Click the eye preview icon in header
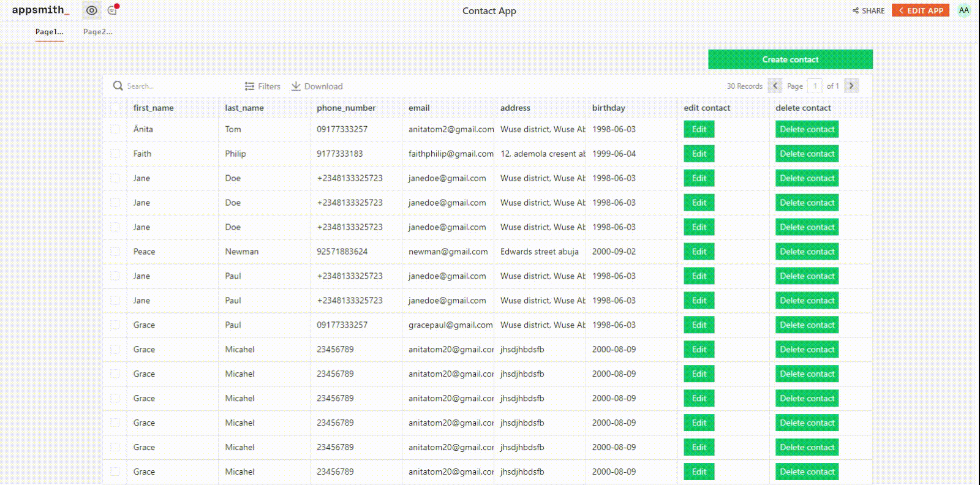980x485 pixels. coord(92,10)
